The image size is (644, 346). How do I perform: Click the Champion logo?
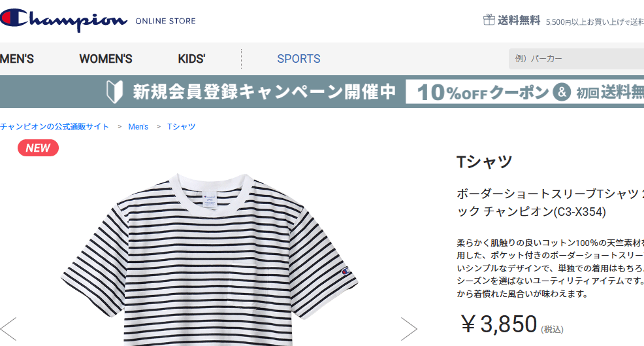(x=63, y=20)
